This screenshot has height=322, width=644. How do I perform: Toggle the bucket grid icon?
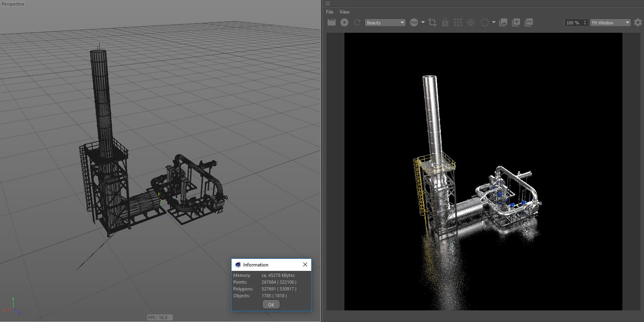pyautogui.click(x=458, y=22)
